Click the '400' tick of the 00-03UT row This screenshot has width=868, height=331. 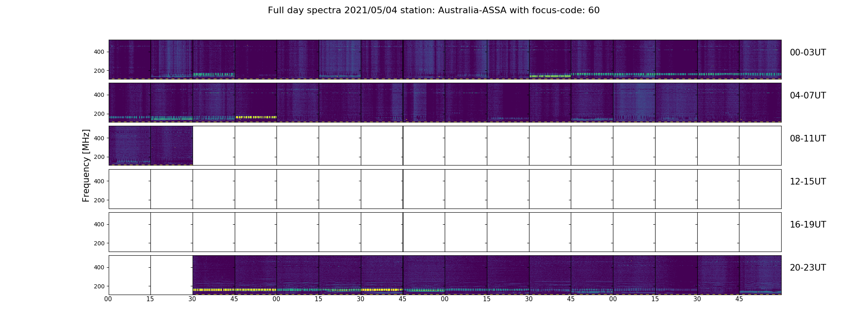coord(99,52)
